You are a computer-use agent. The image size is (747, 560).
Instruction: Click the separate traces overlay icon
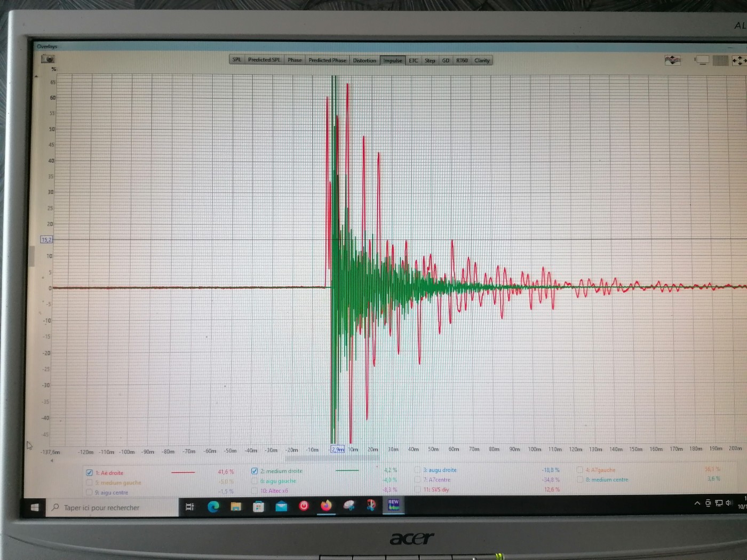(x=672, y=60)
